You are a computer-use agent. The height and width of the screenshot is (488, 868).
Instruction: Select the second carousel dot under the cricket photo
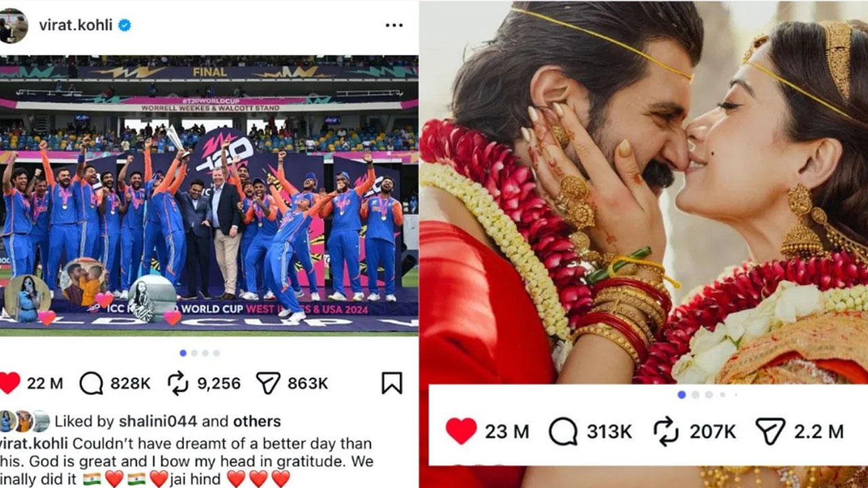tap(194, 353)
